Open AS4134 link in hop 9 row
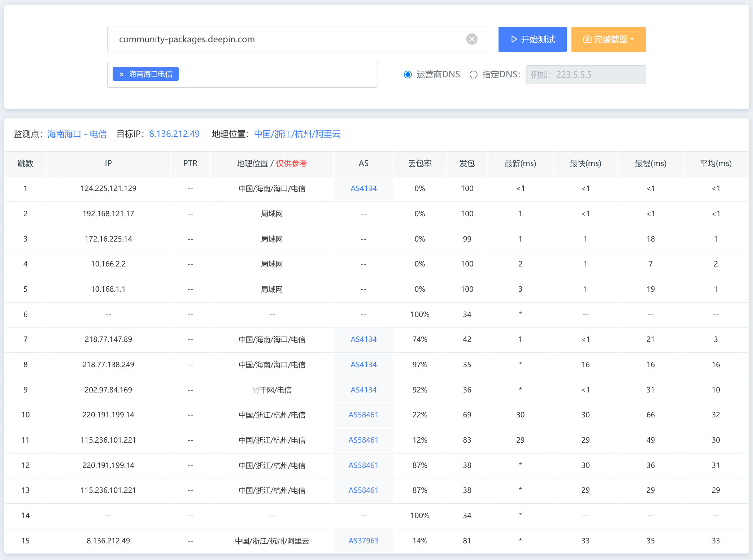Screen dimensions: 753x560 [x=364, y=390]
